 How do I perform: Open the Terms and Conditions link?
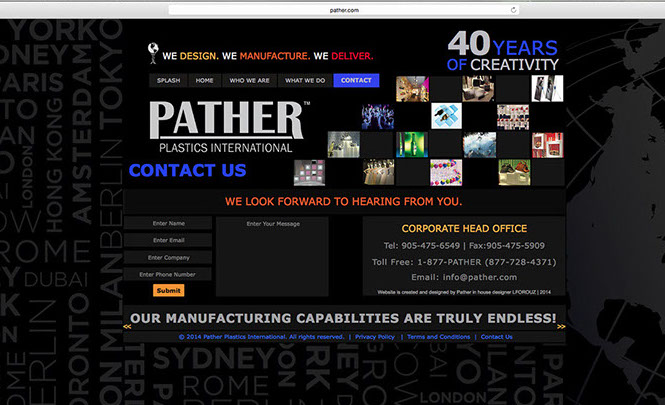tap(438, 337)
